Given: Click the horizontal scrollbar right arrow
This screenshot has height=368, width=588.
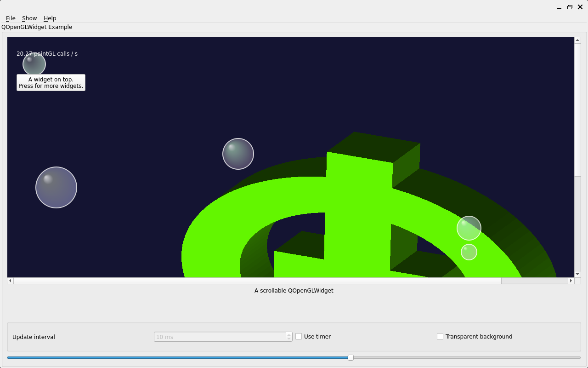Looking at the screenshot, I should click(571, 281).
